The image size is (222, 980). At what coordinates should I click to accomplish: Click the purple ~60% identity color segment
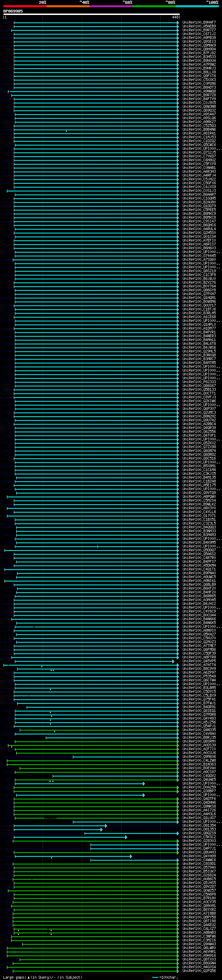(111, 6)
